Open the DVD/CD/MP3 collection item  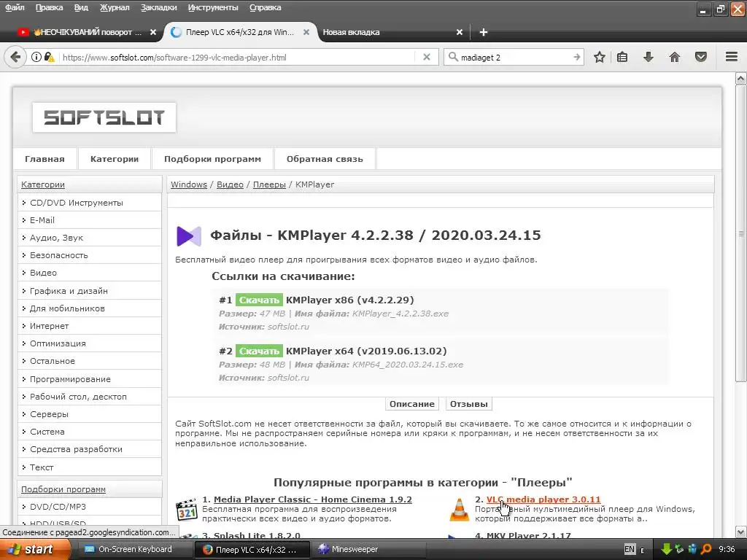point(90,507)
